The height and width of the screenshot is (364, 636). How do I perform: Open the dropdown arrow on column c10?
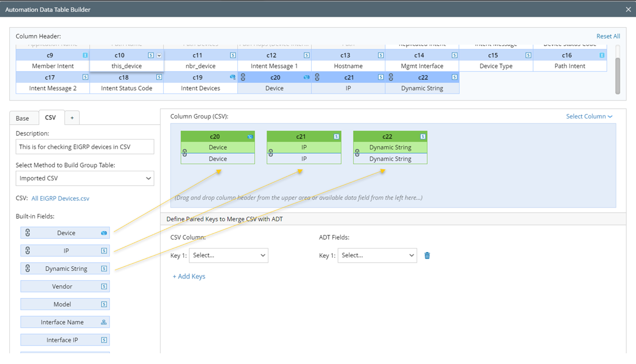coord(159,55)
